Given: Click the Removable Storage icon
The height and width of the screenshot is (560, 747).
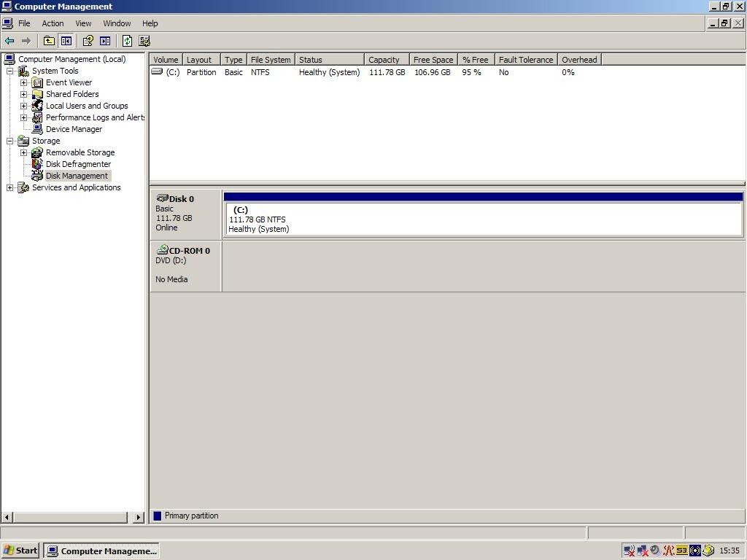Looking at the screenshot, I should pyautogui.click(x=37, y=152).
